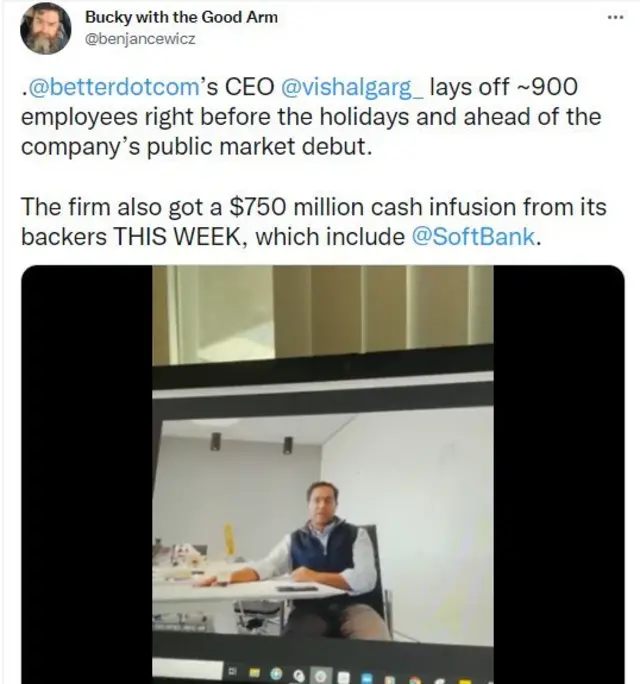Image resolution: width=640 pixels, height=684 pixels.
Task: Click the white icon right of highlighted app
Action: (x=344, y=677)
